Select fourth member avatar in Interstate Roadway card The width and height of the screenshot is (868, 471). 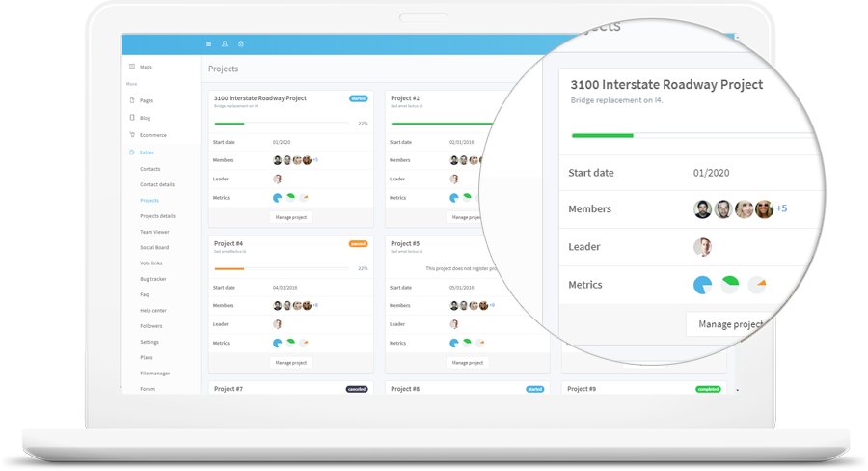click(308, 160)
